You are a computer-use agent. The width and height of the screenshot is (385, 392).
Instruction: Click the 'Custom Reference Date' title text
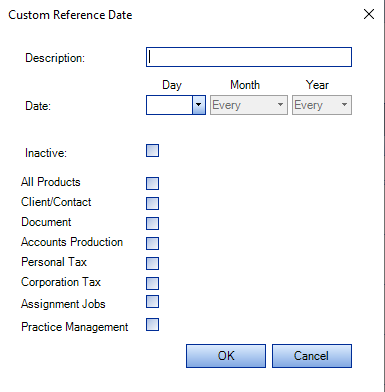(x=70, y=15)
